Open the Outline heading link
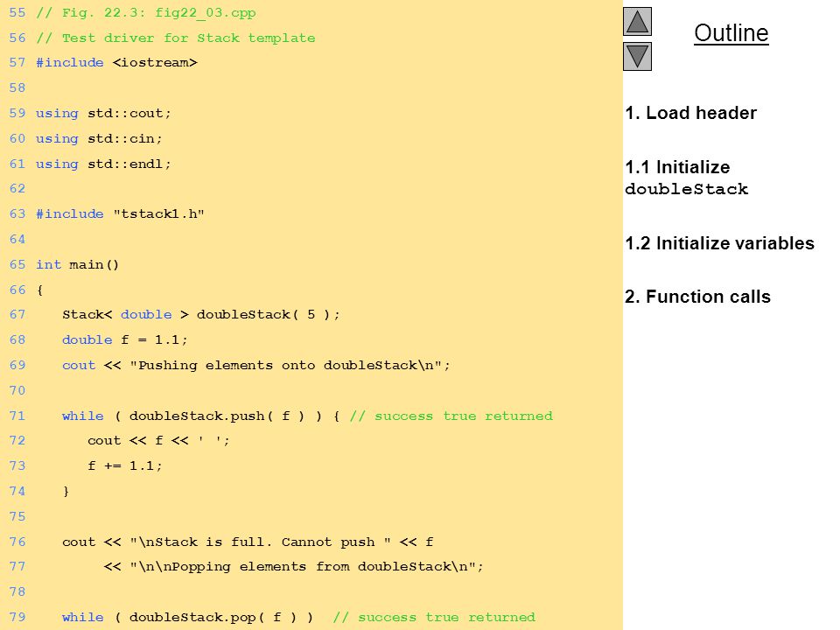Viewport: 840px width, 630px height. pyautogui.click(x=731, y=33)
